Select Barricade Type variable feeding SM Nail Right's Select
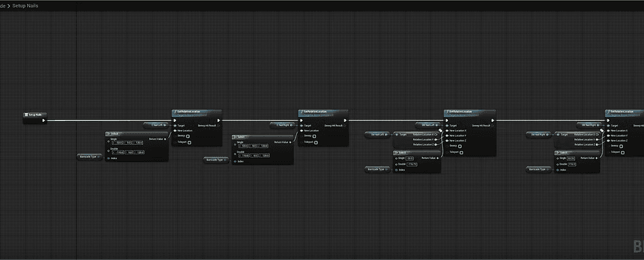 click(538, 169)
